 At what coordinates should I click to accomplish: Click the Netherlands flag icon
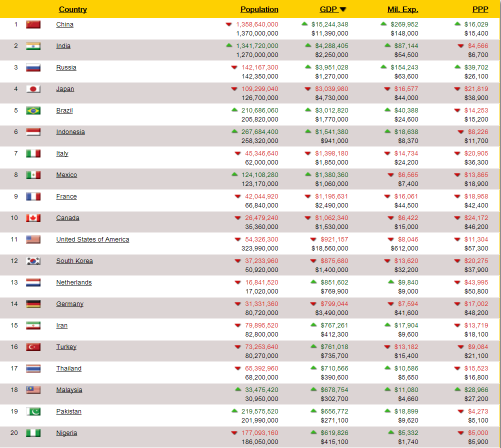pyautogui.click(x=33, y=282)
